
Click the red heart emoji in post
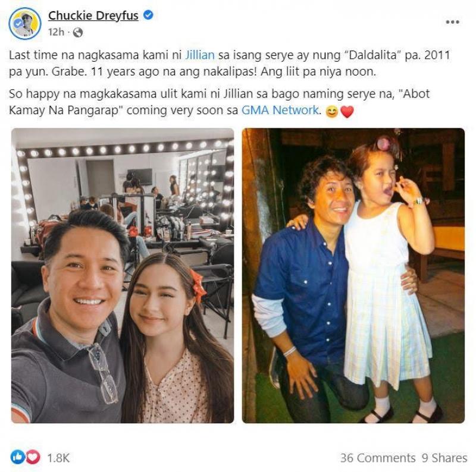coord(347,112)
